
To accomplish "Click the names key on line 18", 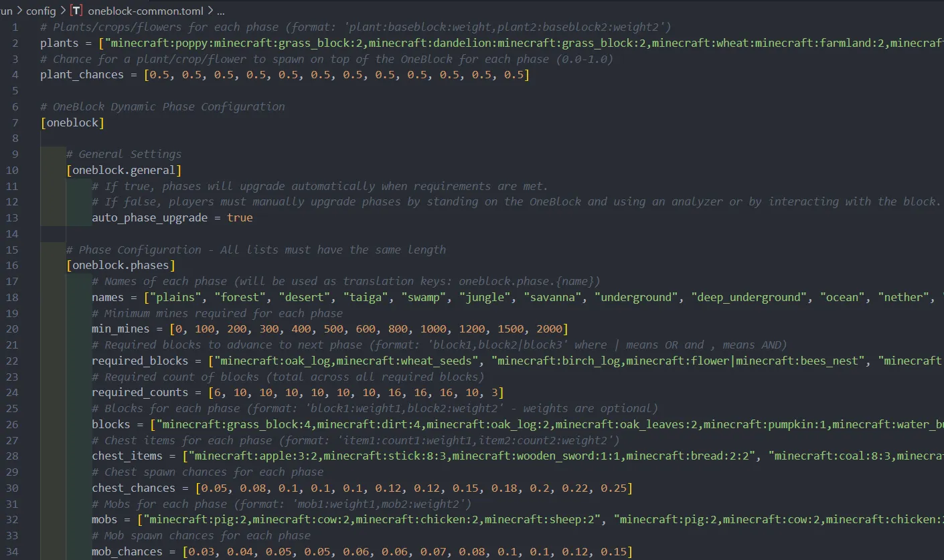I will point(108,297).
